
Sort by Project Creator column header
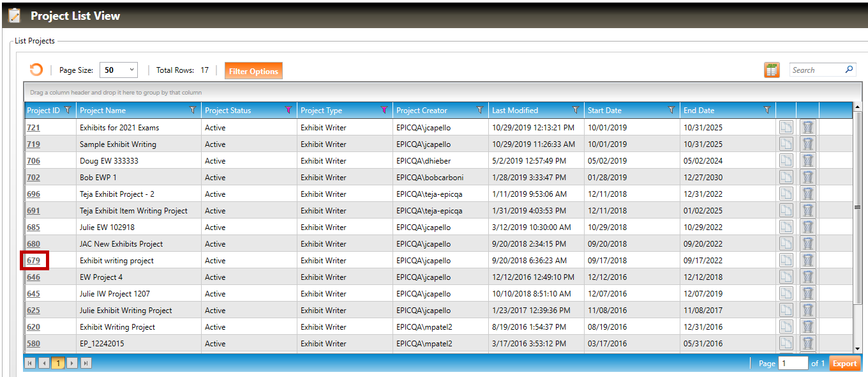(x=422, y=111)
